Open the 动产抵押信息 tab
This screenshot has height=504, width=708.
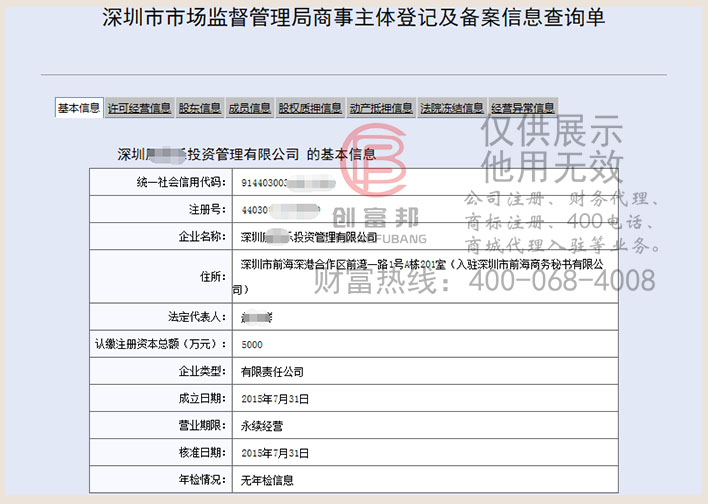click(x=381, y=108)
